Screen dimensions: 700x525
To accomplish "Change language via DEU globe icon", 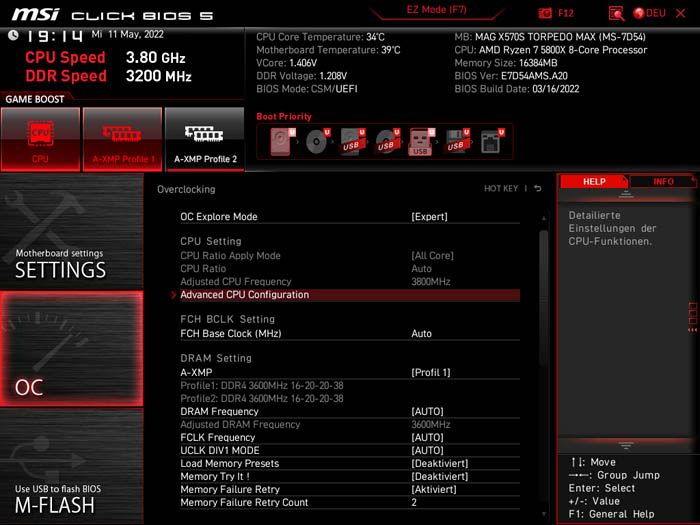I will tap(650, 13).
